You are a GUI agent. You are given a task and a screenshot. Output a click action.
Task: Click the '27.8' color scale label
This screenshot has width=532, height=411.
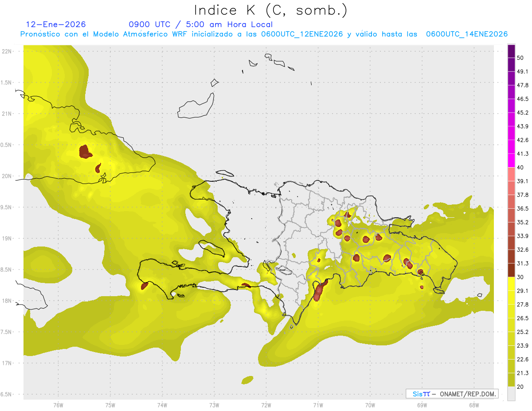(x=523, y=304)
